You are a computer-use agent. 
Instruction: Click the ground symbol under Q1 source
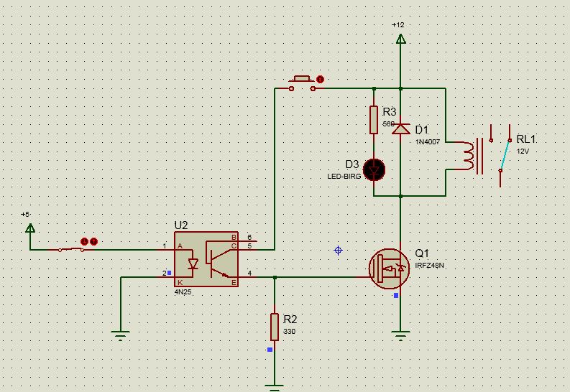click(x=400, y=335)
